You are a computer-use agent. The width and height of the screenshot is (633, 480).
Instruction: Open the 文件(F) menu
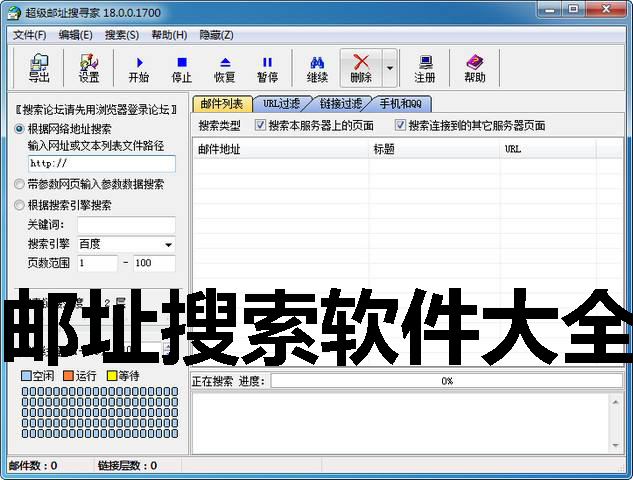tap(29, 35)
